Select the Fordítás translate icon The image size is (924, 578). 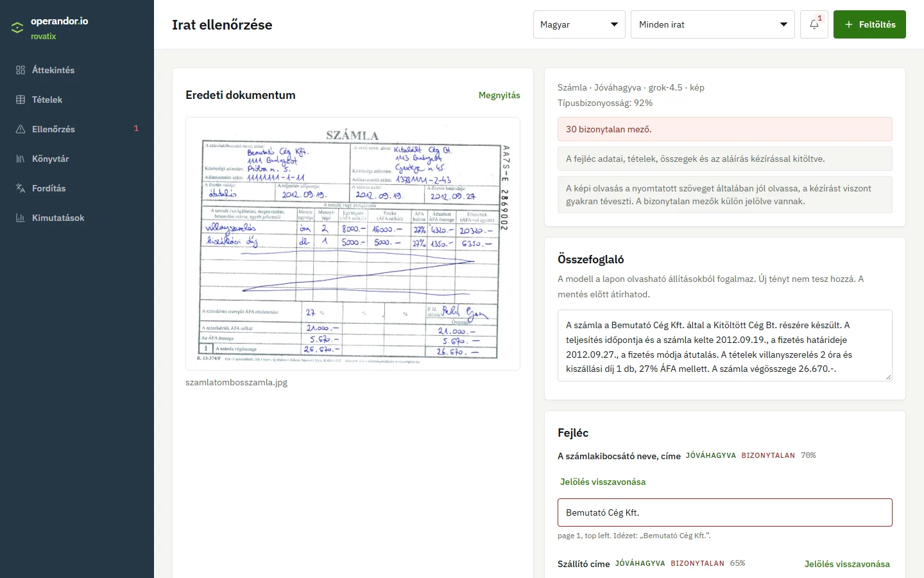click(x=21, y=188)
